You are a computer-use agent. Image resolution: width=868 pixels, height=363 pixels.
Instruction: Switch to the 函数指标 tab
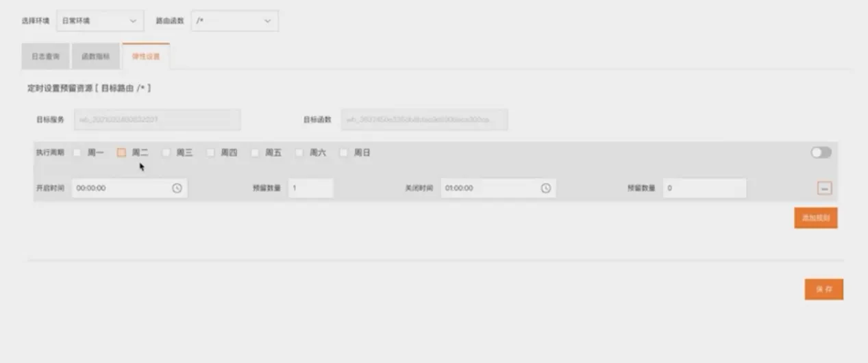click(x=95, y=57)
